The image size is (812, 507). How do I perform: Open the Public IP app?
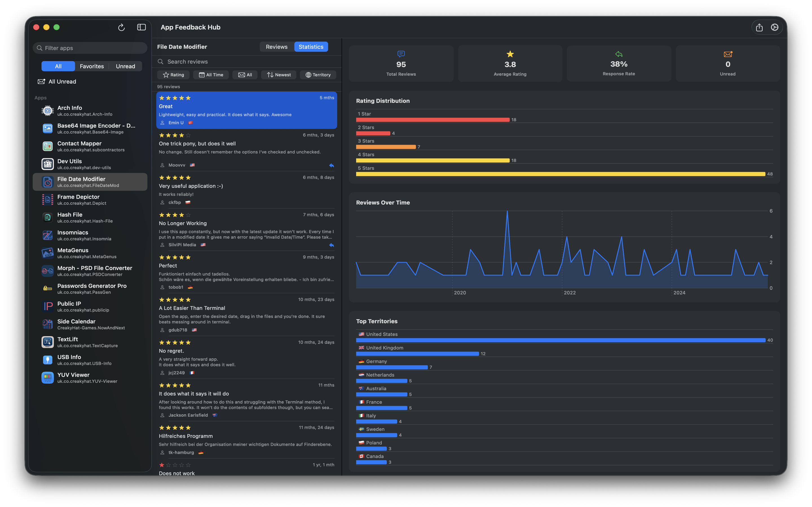[x=47, y=306]
